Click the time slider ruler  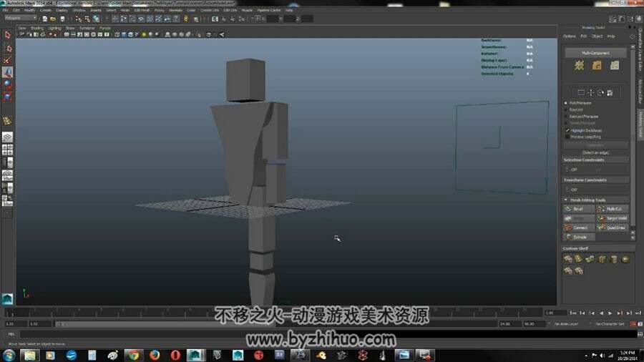click(x=273, y=313)
